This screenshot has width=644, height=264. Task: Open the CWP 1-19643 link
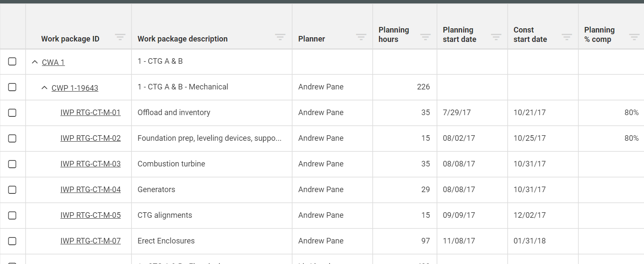tap(75, 88)
